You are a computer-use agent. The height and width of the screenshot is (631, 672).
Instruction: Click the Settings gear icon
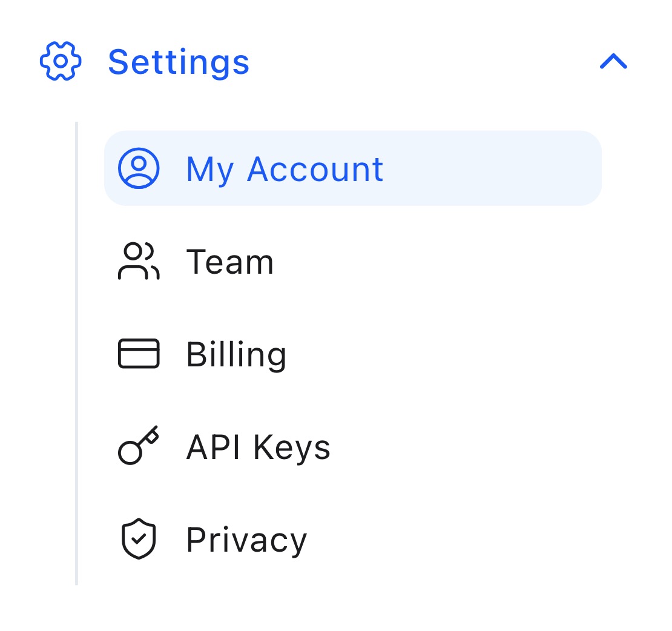point(61,61)
